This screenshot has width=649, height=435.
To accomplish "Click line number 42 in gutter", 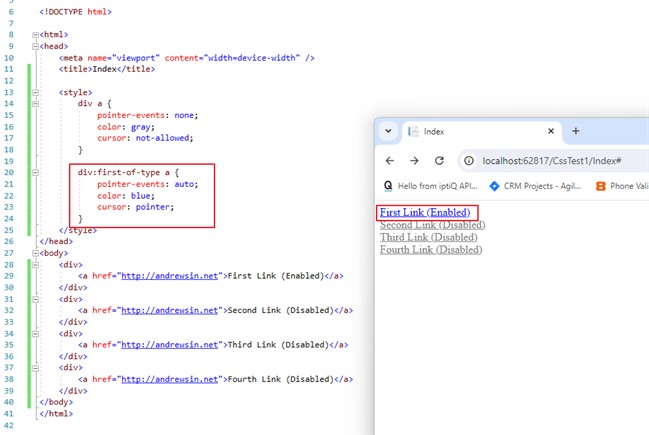I will [9, 425].
